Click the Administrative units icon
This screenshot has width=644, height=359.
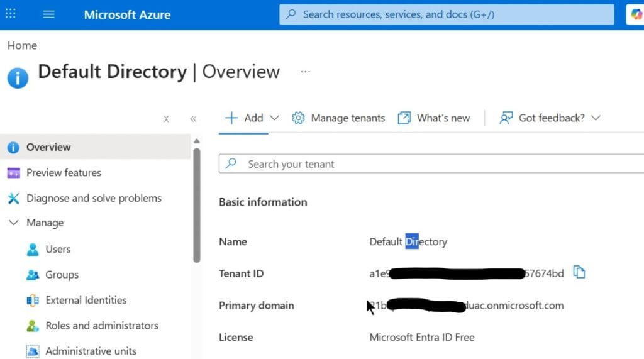click(33, 351)
